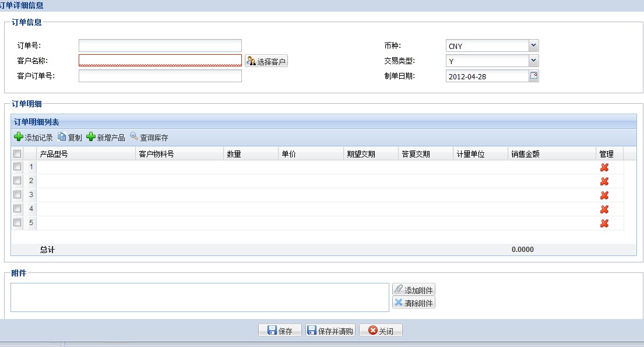Click row number 3 cell
Image resolution: width=644 pixels, height=347 pixels.
30,195
